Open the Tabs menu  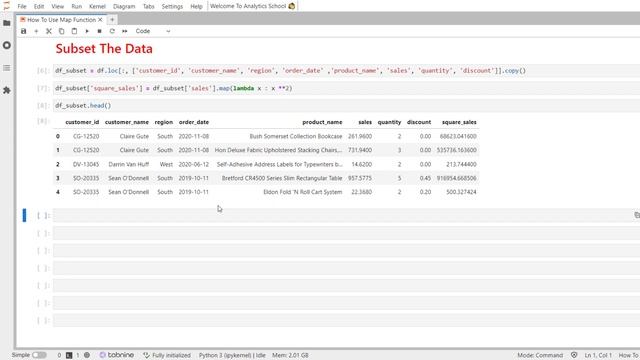(x=149, y=6)
